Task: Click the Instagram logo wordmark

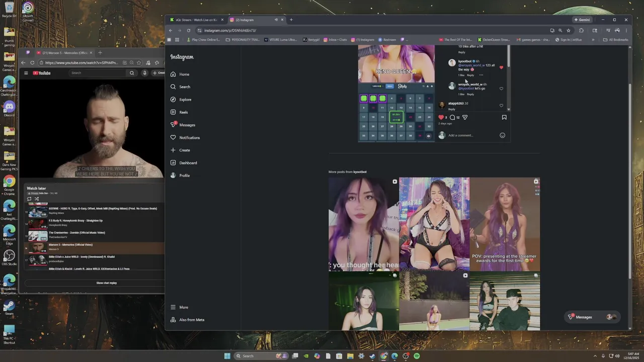Action: 182,57
